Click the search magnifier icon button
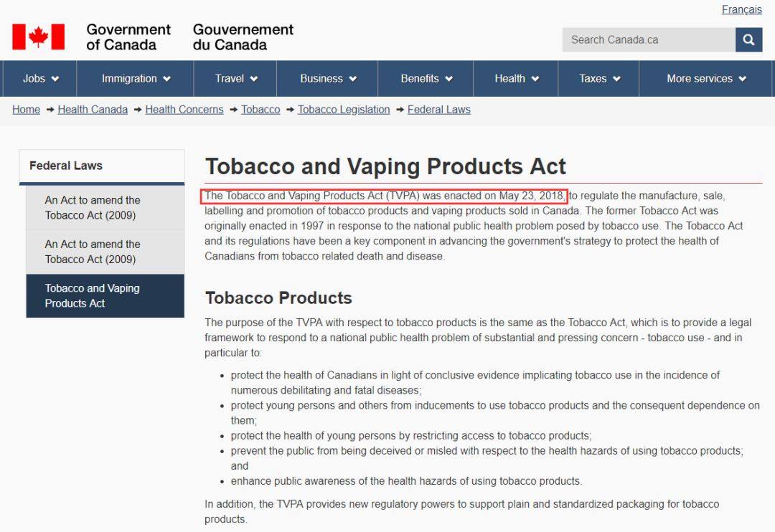Image resolution: width=775 pixels, height=532 pixels. pyautogui.click(x=748, y=39)
